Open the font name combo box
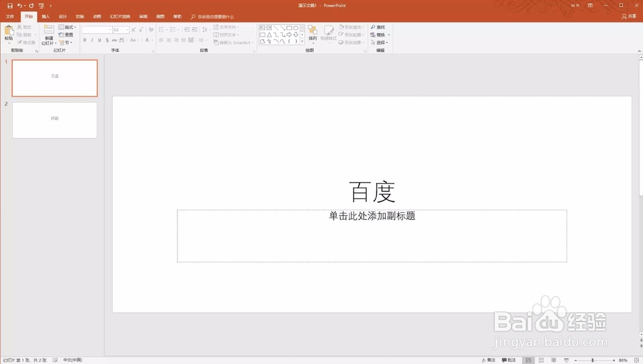This screenshot has width=643, height=364. pos(97,30)
